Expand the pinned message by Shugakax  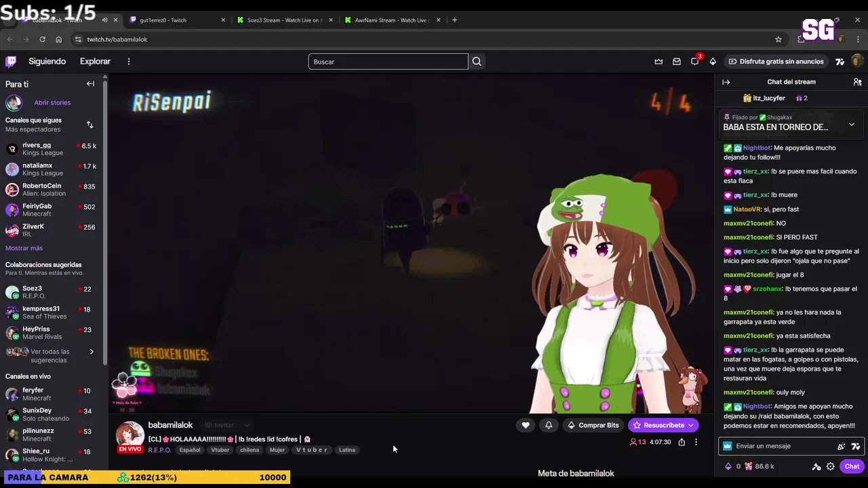[x=852, y=125]
